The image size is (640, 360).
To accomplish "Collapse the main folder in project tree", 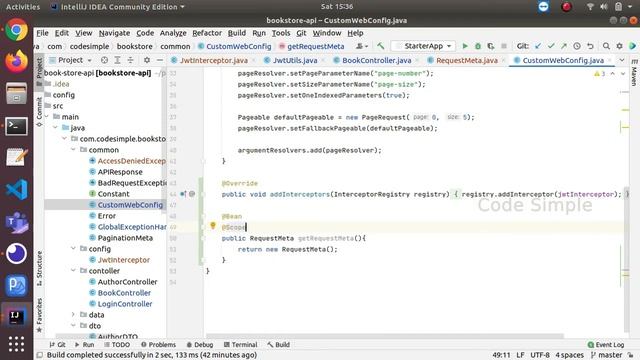I will point(47,117).
